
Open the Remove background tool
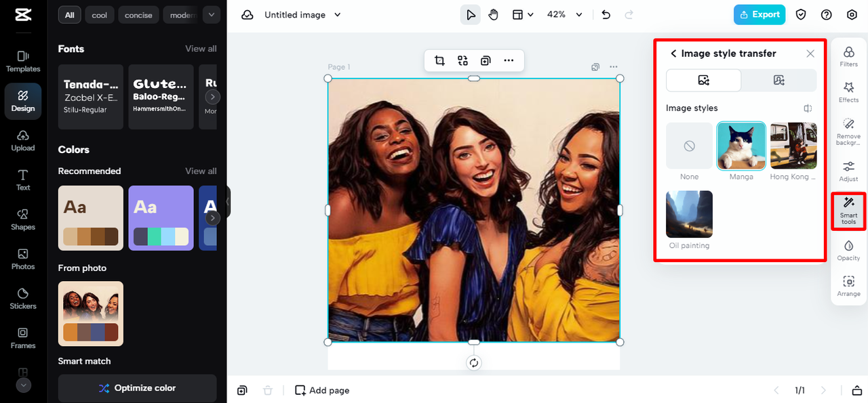848,131
